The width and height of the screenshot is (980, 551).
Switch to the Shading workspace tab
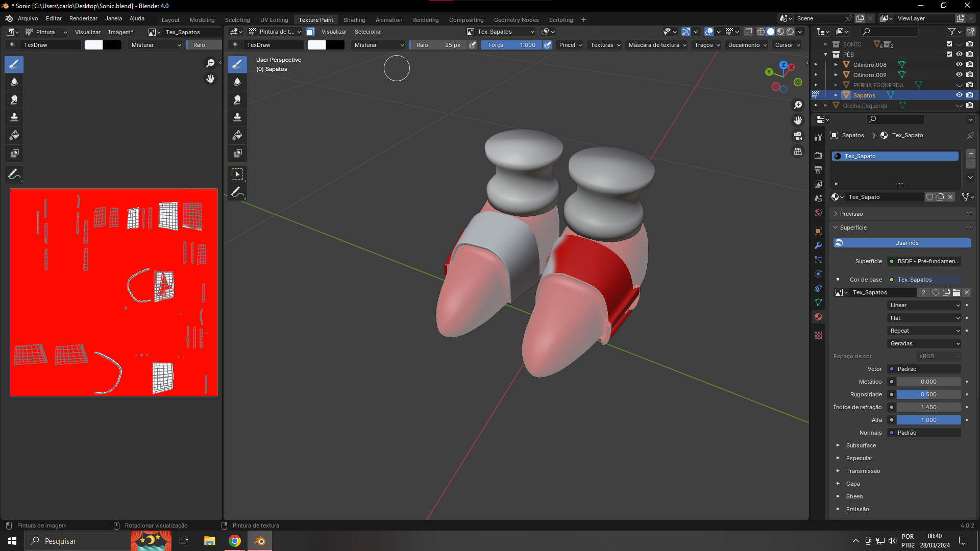click(x=354, y=20)
